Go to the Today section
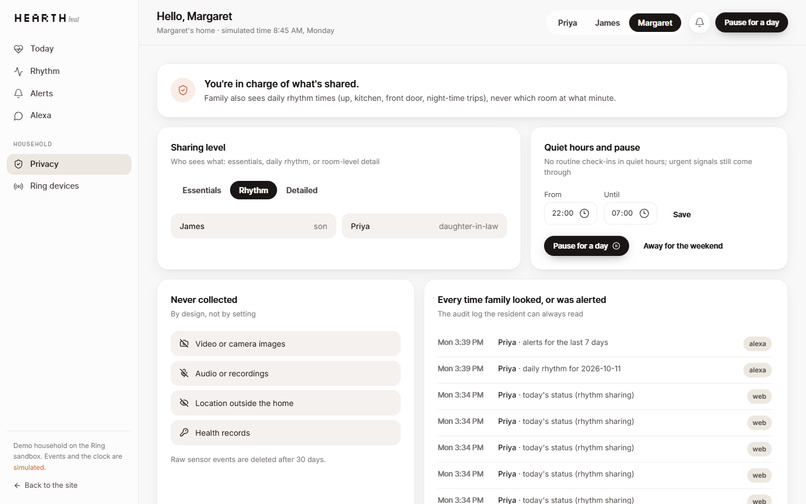This screenshot has height=504, width=806. pyautogui.click(x=69, y=49)
